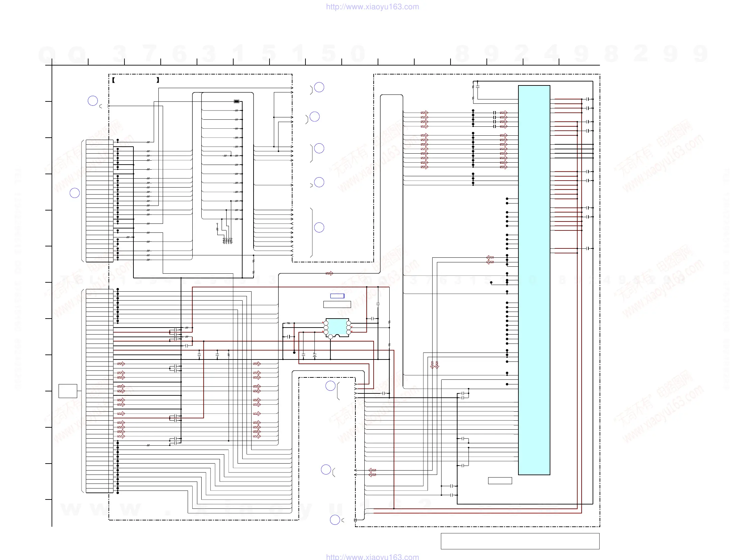This screenshot has width=745, height=560.
Task: Click the empty title block at the bottom right
Action: pos(520,541)
